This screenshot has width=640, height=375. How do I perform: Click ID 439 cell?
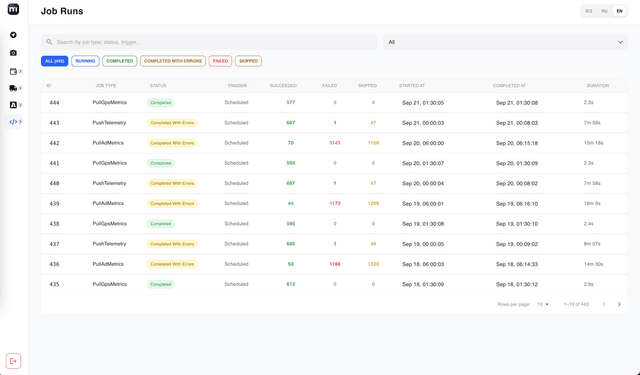[54, 204]
